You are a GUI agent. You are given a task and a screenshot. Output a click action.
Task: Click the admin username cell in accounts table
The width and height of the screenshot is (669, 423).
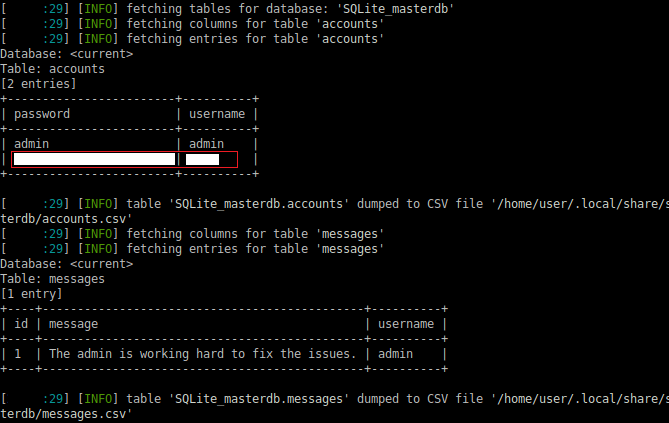(x=207, y=144)
